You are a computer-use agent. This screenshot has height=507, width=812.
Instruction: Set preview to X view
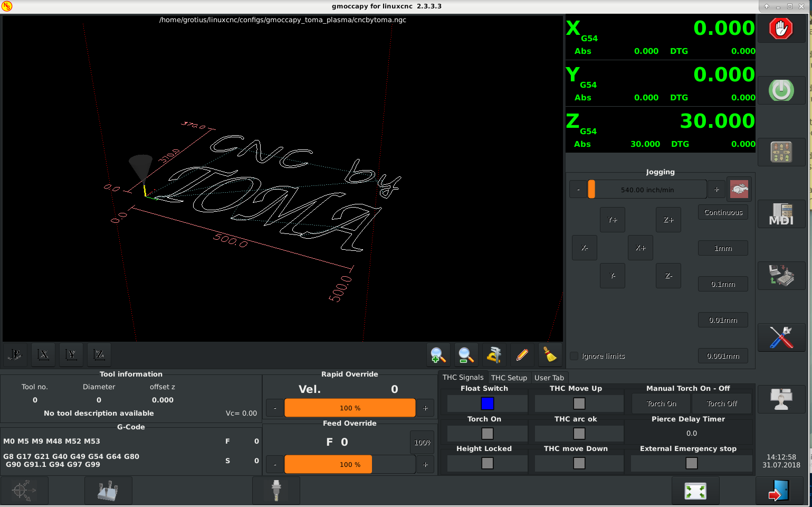click(43, 354)
